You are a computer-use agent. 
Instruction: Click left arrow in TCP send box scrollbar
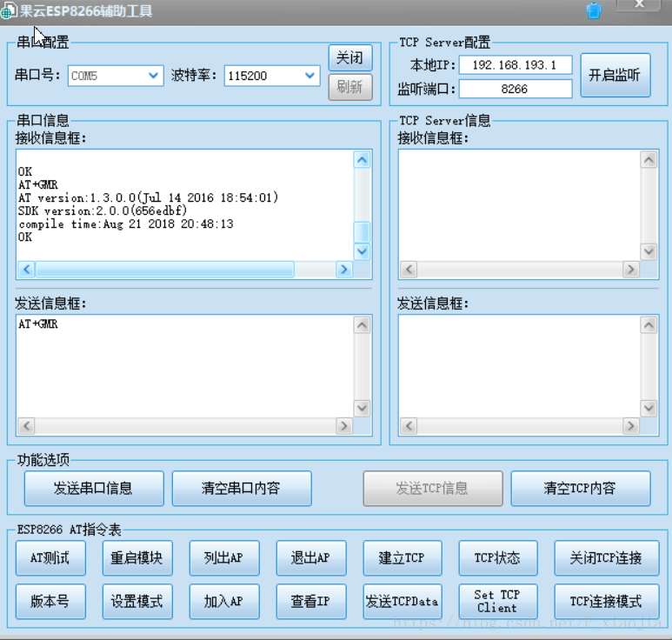[x=409, y=426]
